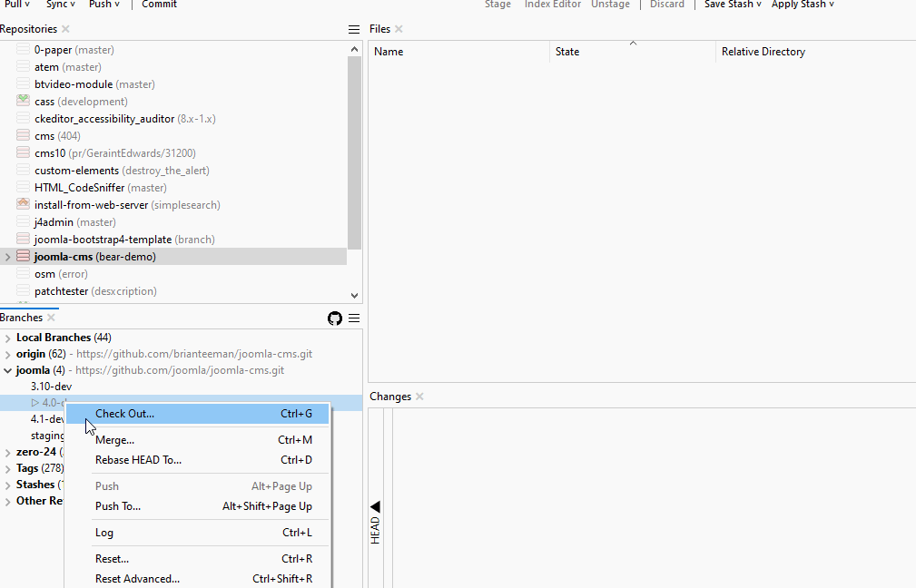
Task: Select the j4admin repository
Action: (x=74, y=222)
